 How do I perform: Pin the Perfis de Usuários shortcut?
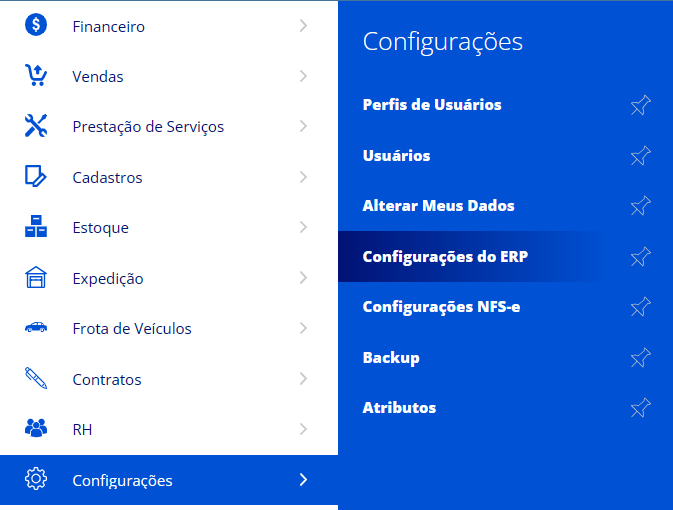pyautogui.click(x=641, y=105)
